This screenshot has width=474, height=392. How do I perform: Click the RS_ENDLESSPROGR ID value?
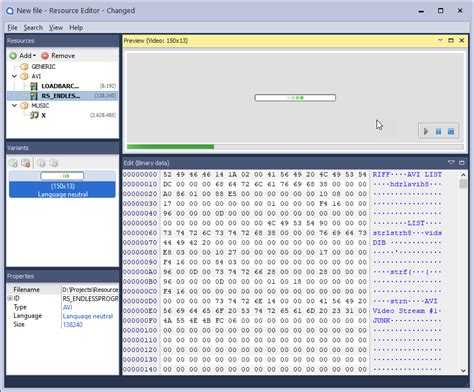tap(90, 298)
